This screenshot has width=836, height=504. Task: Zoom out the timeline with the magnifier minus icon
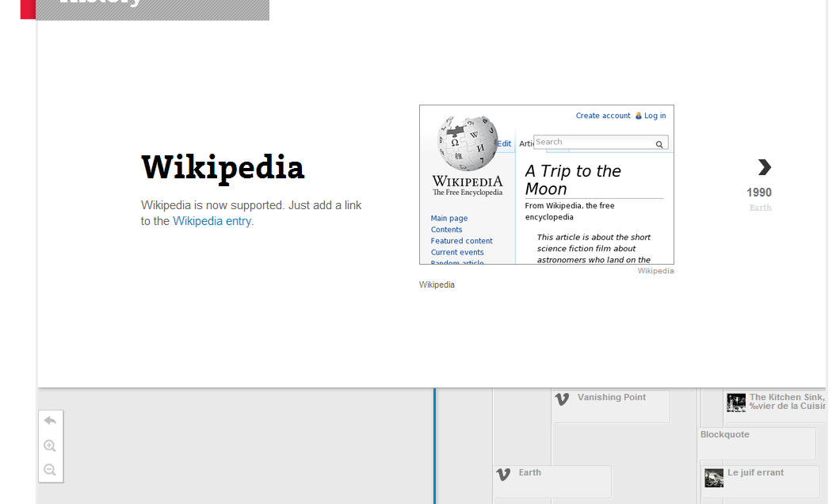point(50,470)
